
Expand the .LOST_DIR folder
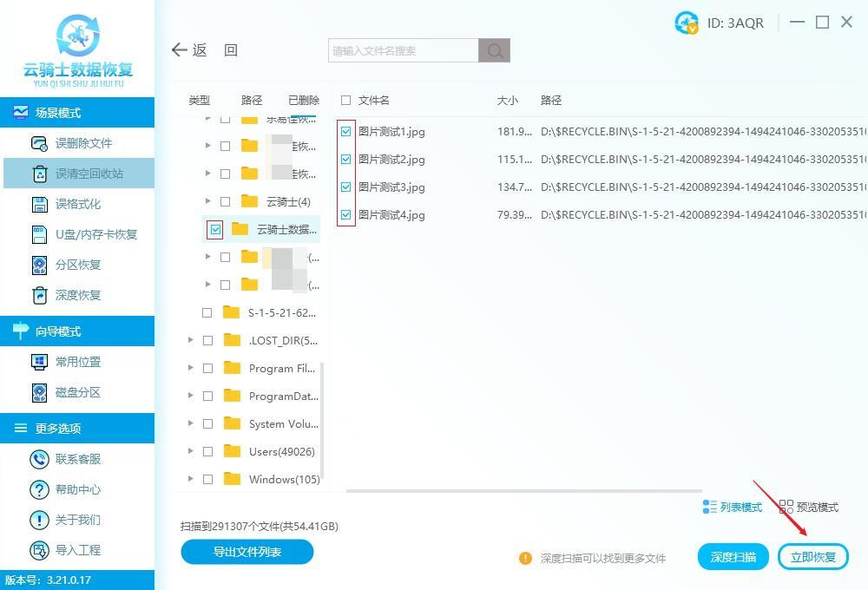[x=190, y=340]
